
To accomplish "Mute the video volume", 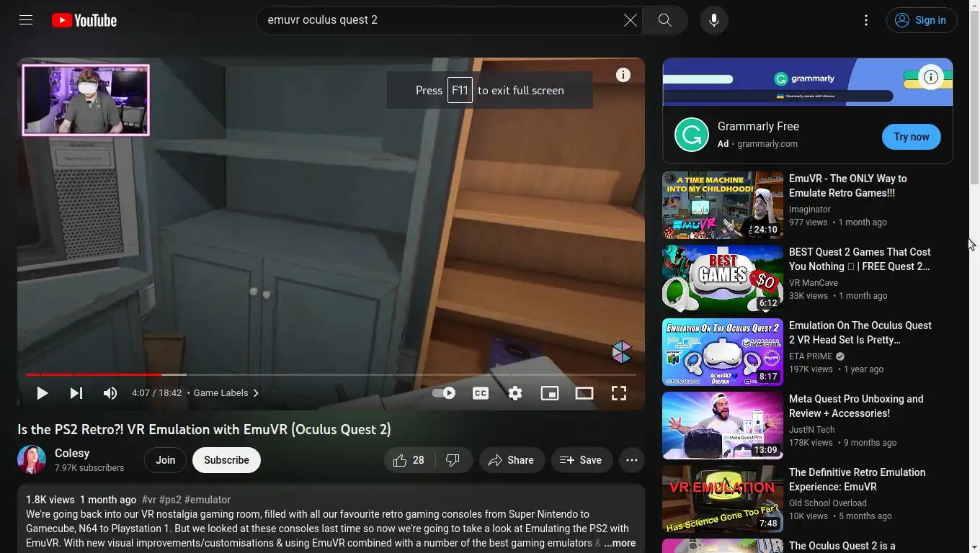I will click(x=110, y=393).
